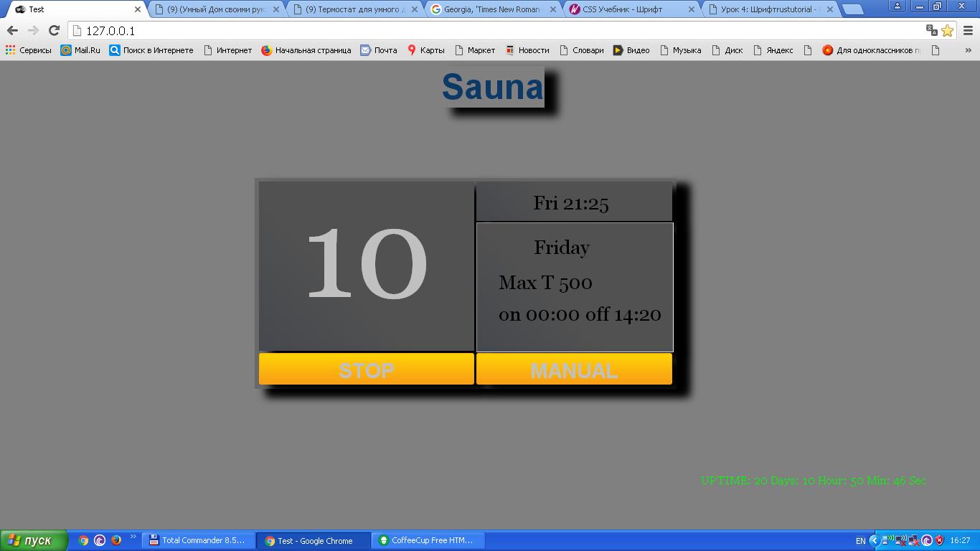Open the Почта bookmark
This screenshot has height=551, width=980.
coord(379,50)
